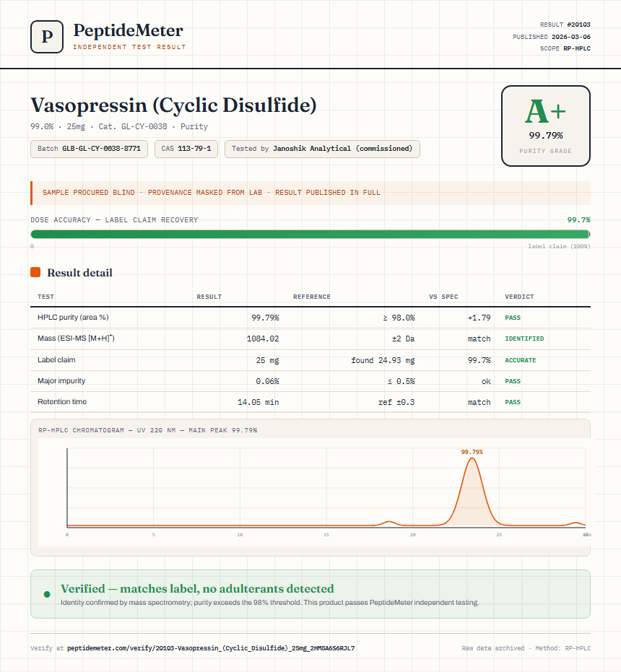Select scope value RP-HPLC in header

pyautogui.click(x=577, y=48)
